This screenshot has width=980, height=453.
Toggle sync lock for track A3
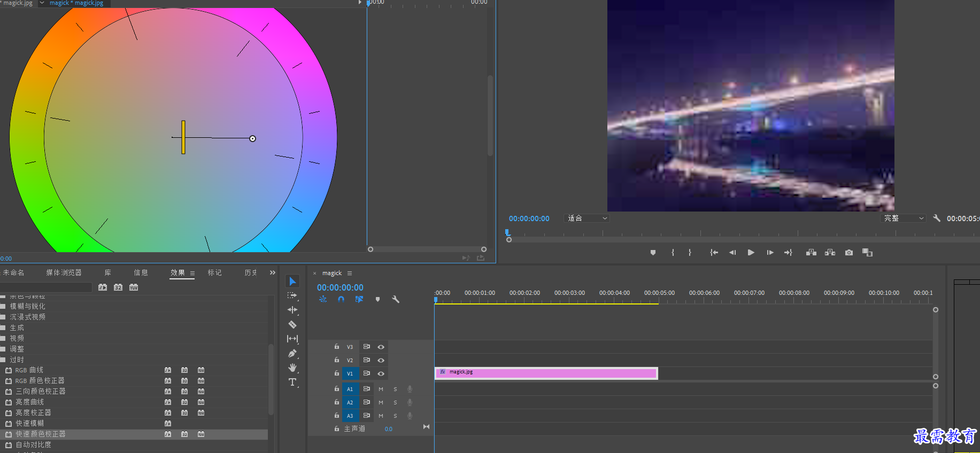(x=367, y=416)
